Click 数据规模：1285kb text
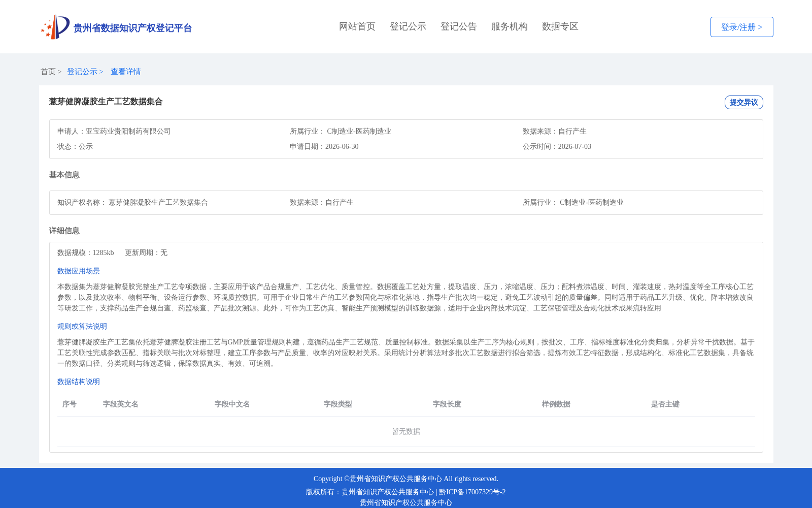Image resolution: width=812 pixels, height=508 pixels. pos(85,252)
